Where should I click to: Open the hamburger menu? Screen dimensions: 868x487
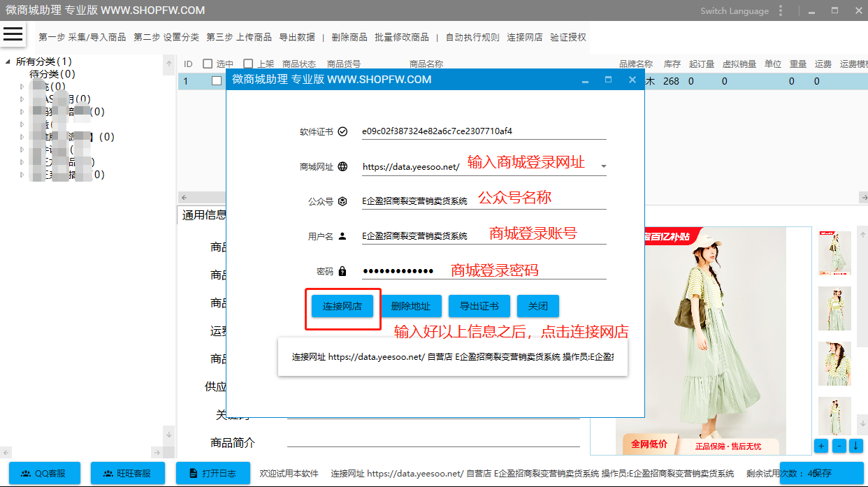(x=13, y=34)
